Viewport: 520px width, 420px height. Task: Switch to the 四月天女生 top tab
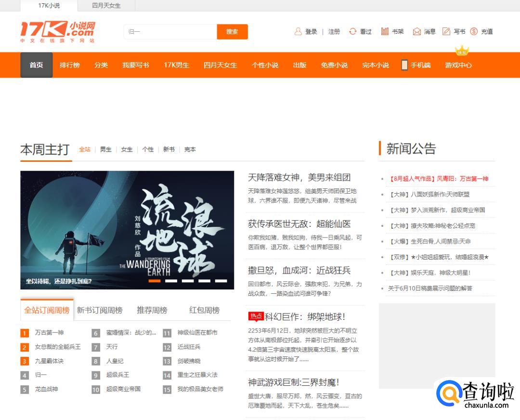[106, 6]
